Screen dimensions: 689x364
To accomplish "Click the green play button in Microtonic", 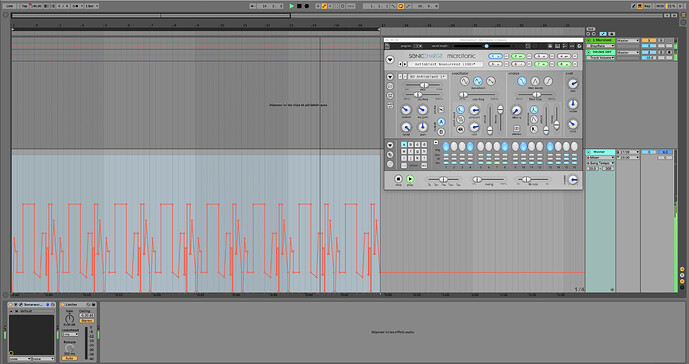I will point(410,178).
